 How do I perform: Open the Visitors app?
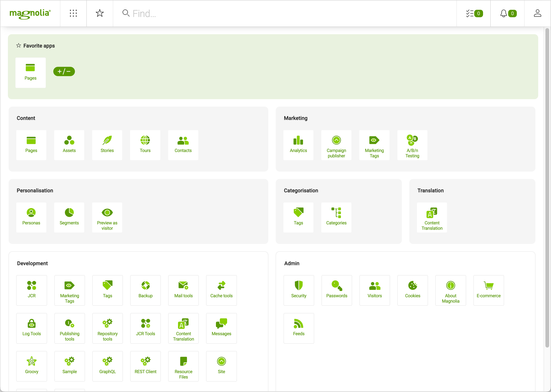(x=375, y=290)
